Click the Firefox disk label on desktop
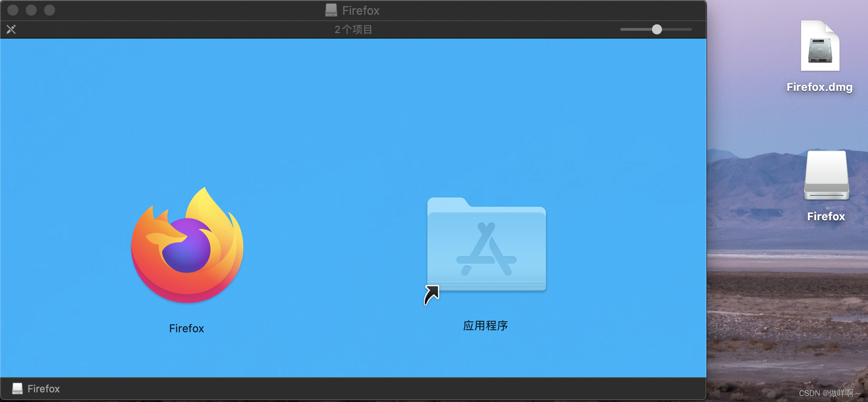 [x=826, y=217]
